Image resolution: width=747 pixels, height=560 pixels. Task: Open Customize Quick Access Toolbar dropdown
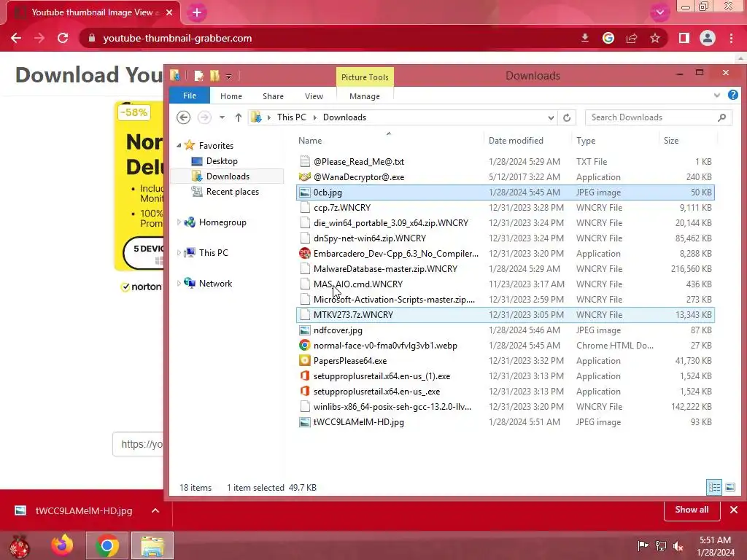[x=228, y=76]
